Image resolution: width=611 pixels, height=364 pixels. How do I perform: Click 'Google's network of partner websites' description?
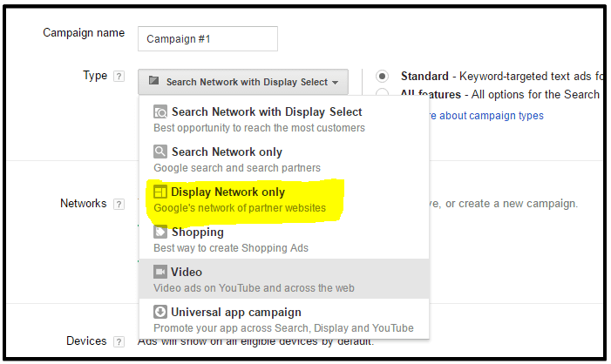click(240, 208)
